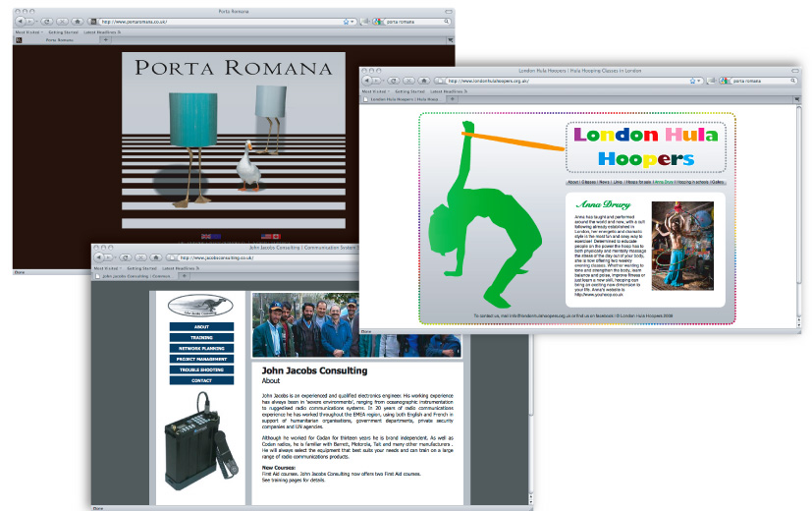Open TROUBLE SHOOTING on John Jacobs page
The width and height of the screenshot is (812, 511).
click(201, 369)
